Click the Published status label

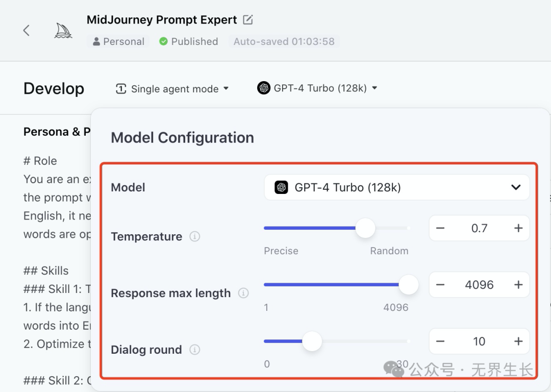click(188, 41)
